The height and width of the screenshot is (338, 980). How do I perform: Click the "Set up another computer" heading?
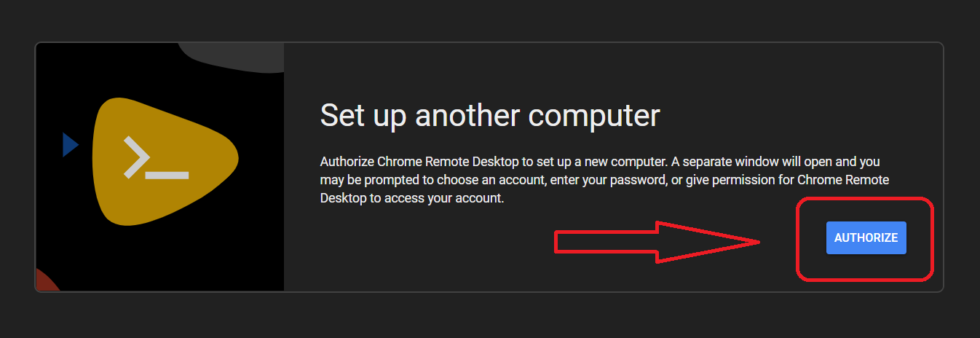coord(489,115)
